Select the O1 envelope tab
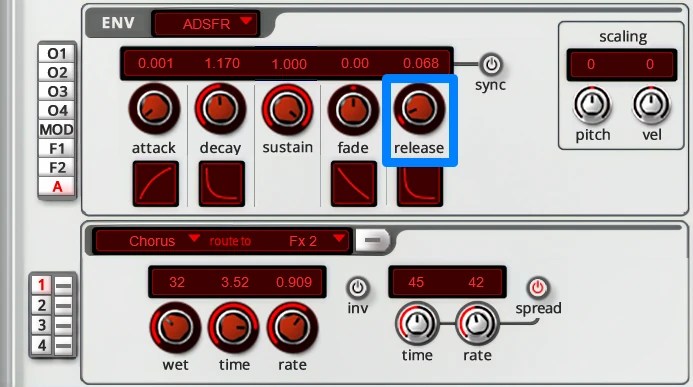The width and height of the screenshot is (693, 387). [57, 54]
